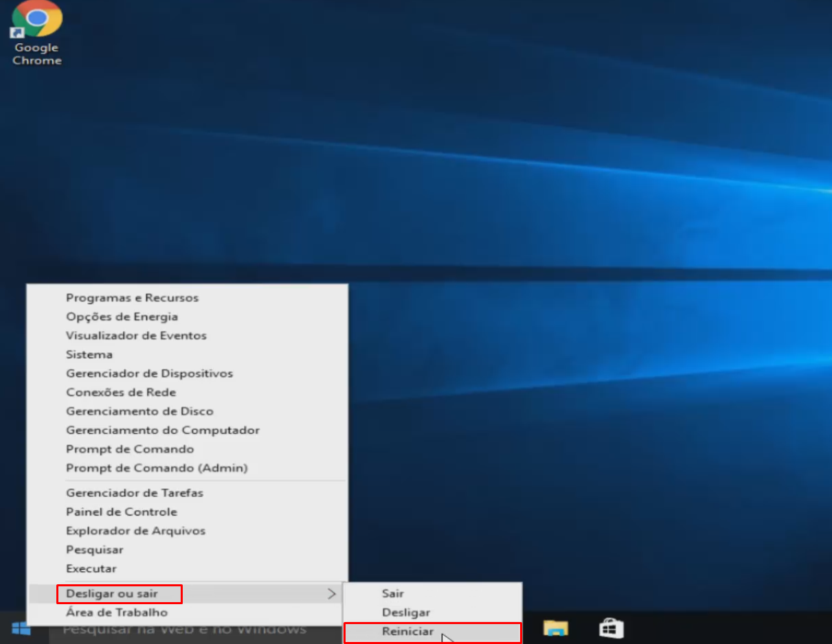
Task: Open Gerenciamento de Disco
Action: [187, 411]
